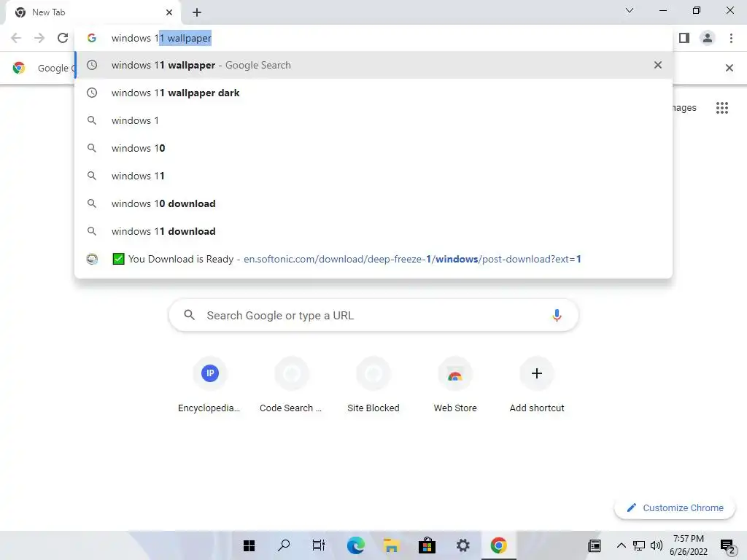
Task: Open the news widget icon in the tray
Action: coord(595,545)
